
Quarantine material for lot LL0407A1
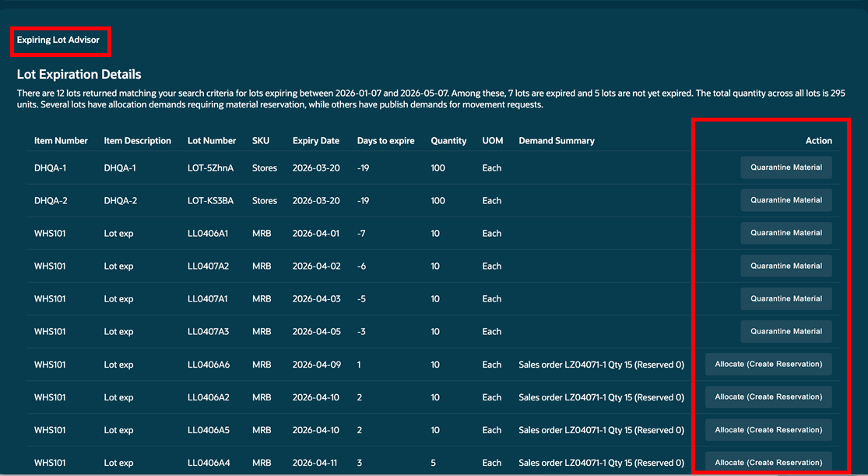(786, 298)
